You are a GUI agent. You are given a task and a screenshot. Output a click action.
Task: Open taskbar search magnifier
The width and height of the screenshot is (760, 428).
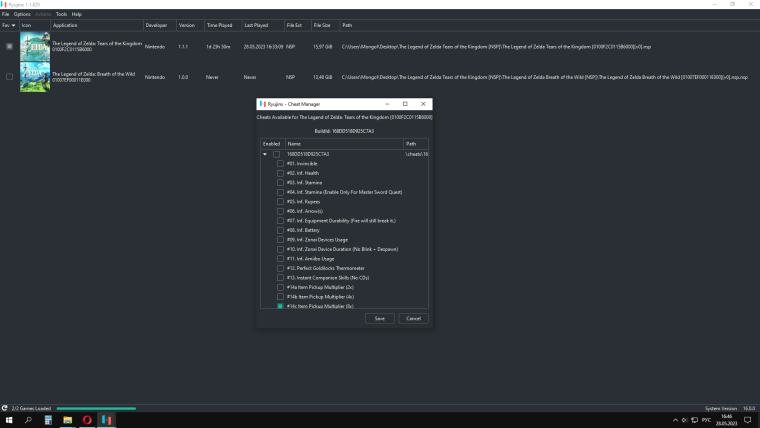coord(28,420)
